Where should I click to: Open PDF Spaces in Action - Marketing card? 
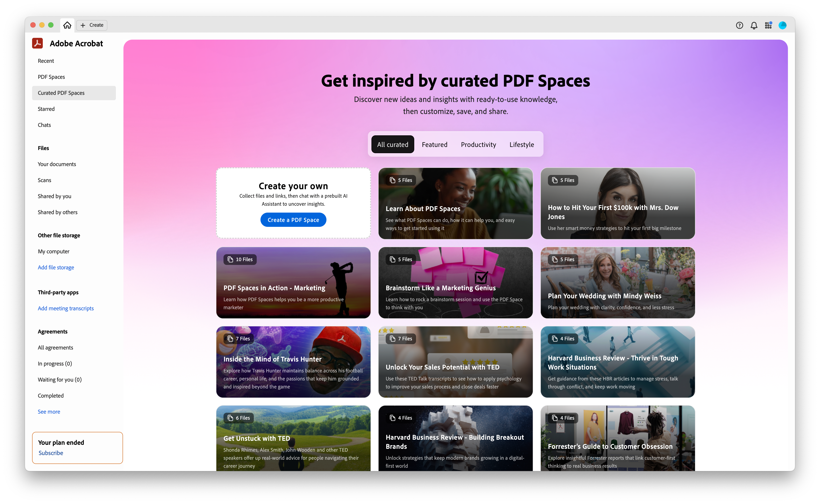[x=293, y=283]
